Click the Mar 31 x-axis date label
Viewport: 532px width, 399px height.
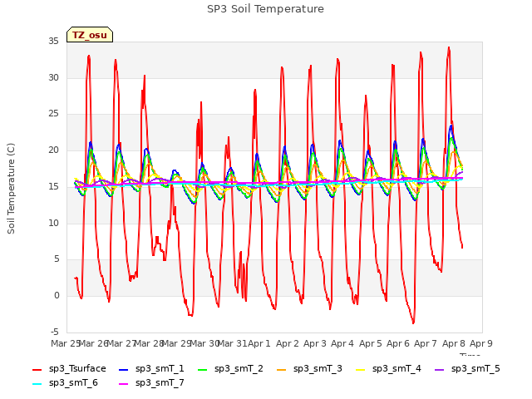[232, 343]
